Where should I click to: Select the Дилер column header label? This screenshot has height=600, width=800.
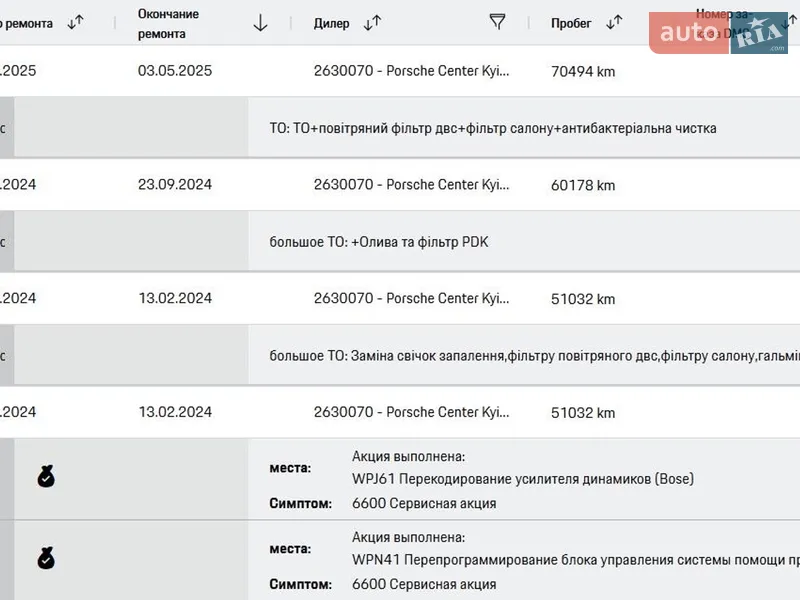(332, 23)
